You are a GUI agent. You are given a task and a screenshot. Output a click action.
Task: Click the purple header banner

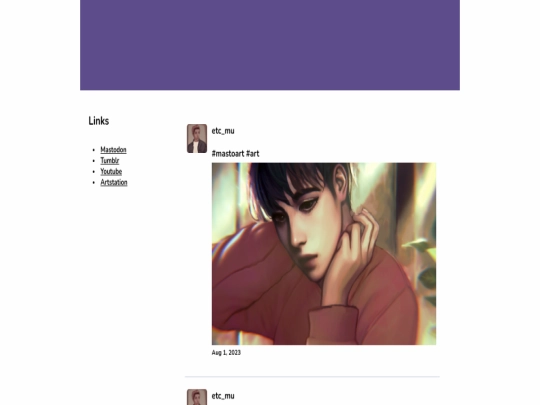[270, 45]
